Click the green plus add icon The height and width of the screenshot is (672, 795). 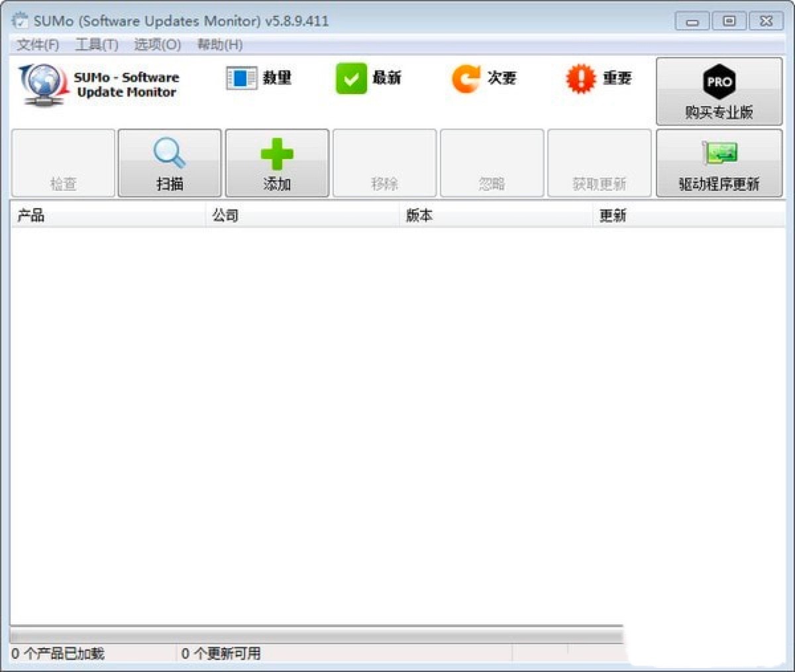point(277,154)
